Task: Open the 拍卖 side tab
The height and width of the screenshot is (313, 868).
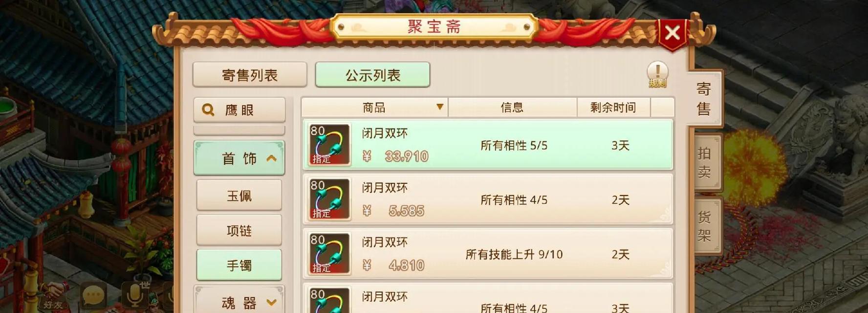Action: point(704,162)
